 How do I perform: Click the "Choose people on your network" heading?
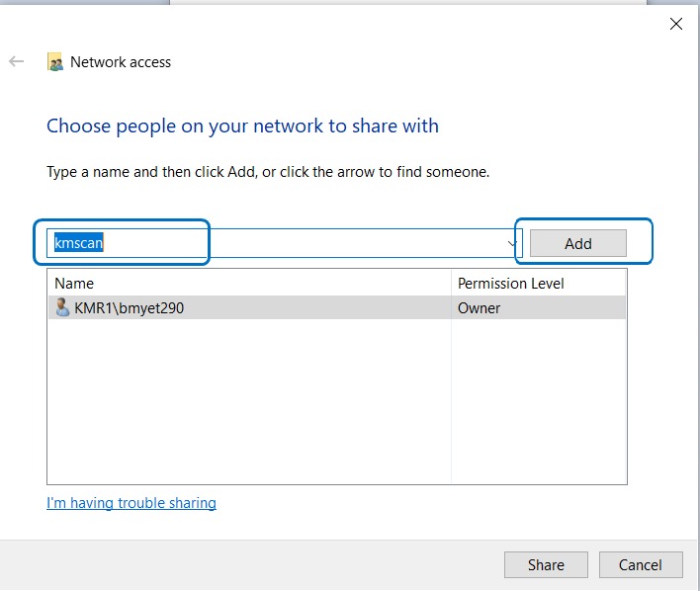(242, 127)
